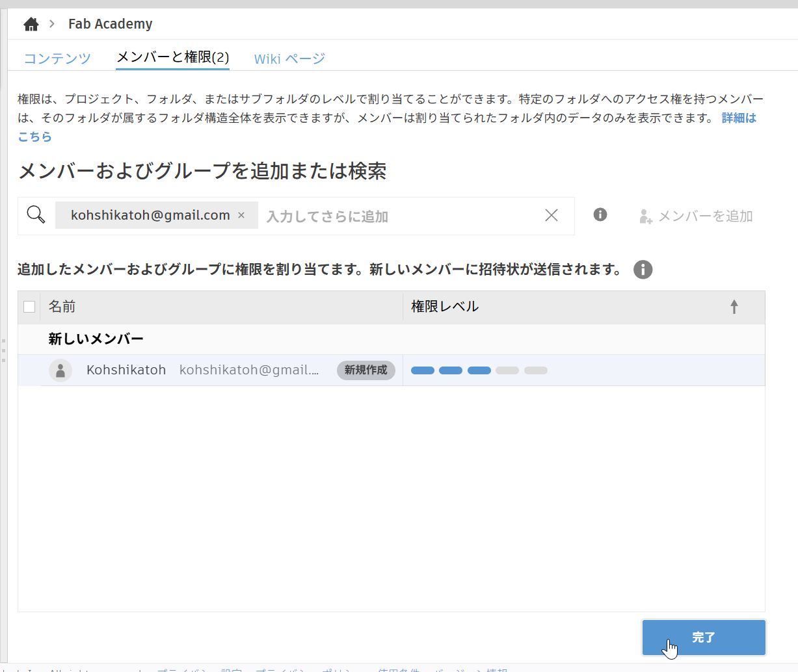This screenshot has height=672, width=798.
Task: Click Kohshikatoh's avatar icon
Action: [x=60, y=370]
